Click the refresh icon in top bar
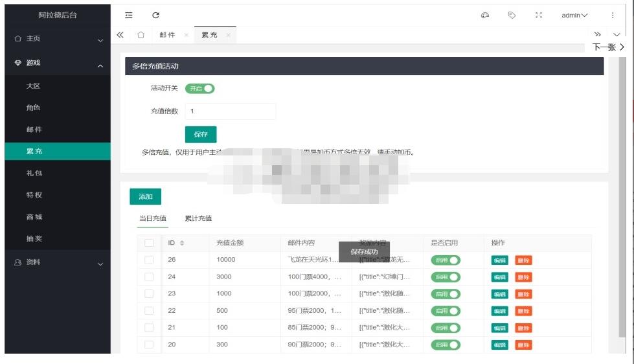Viewport: 634px width, 364px height. pos(155,16)
